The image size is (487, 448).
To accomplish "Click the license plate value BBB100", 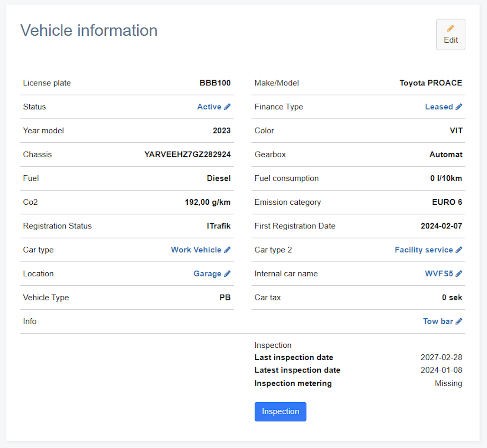I will 215,83.
